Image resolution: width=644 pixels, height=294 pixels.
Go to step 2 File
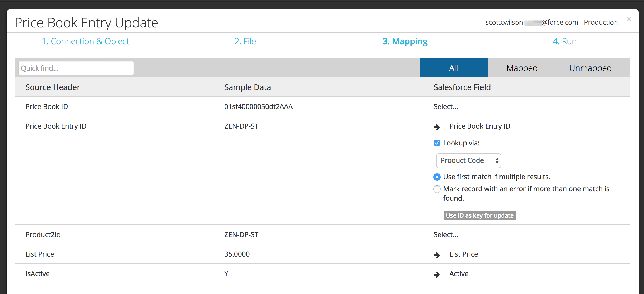click(245, 41)
